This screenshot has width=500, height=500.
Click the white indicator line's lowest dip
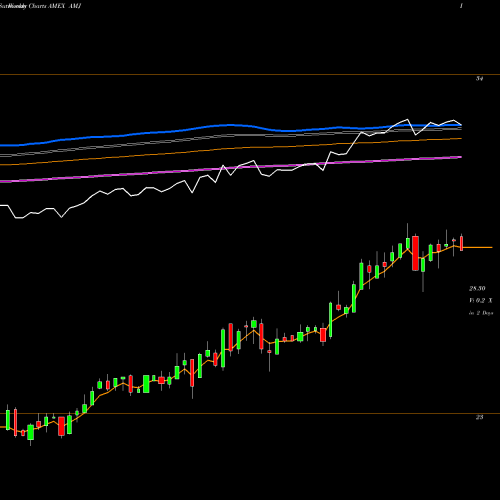(19, 218)
